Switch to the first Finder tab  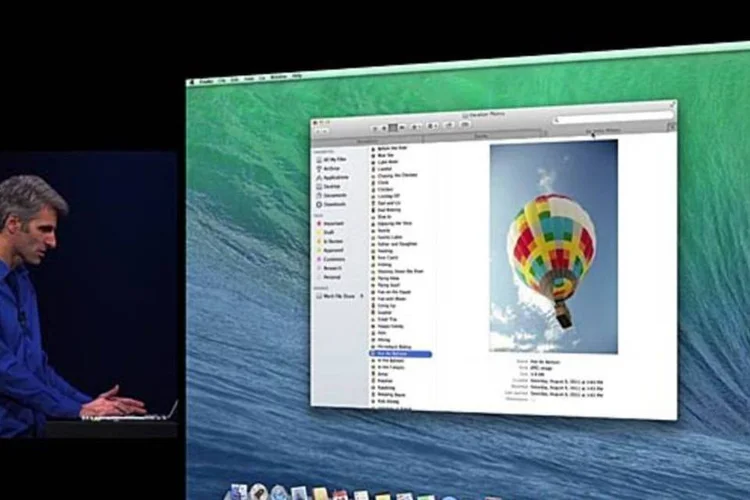pos(367,141)
